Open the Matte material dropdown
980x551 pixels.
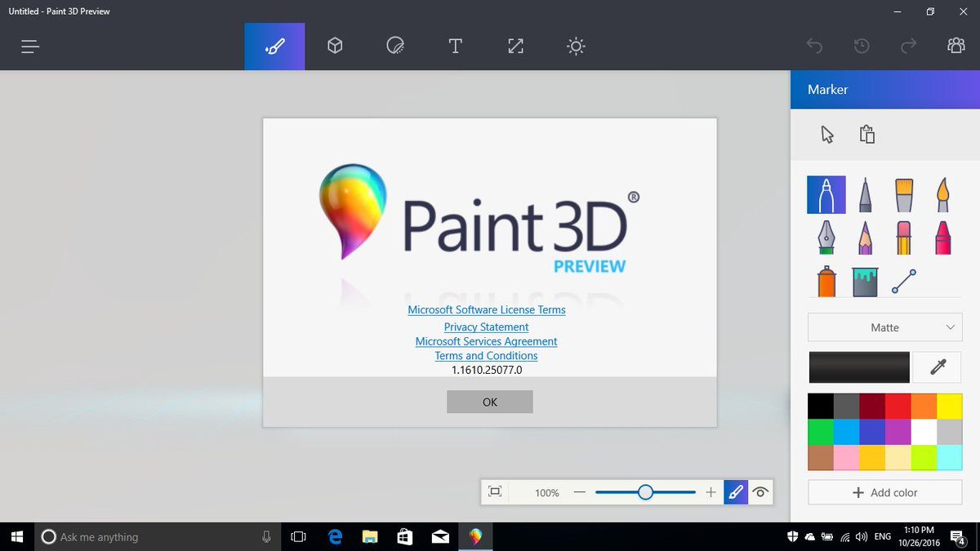(885, 327)
